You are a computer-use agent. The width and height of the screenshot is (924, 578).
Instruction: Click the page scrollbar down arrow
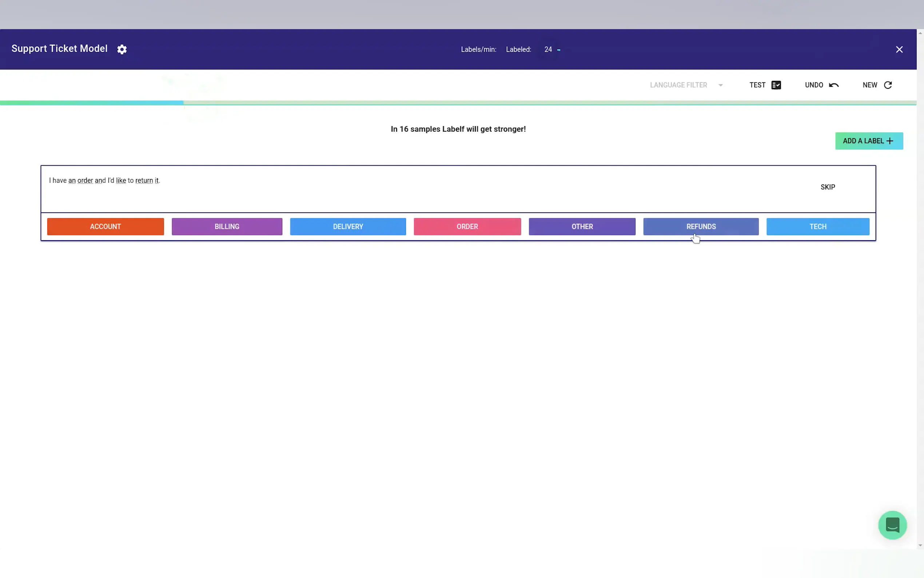pos(920,546)
